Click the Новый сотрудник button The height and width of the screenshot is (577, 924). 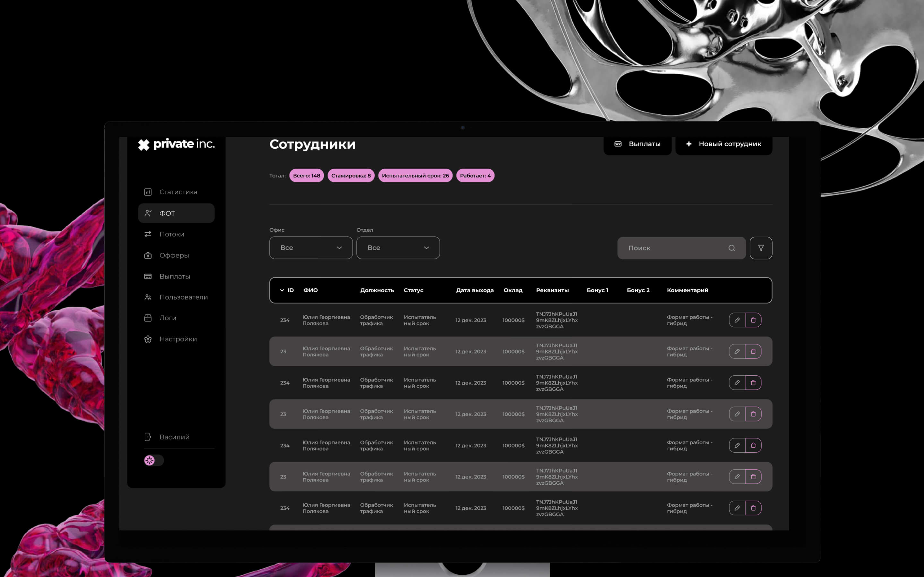tap(723, 144)
